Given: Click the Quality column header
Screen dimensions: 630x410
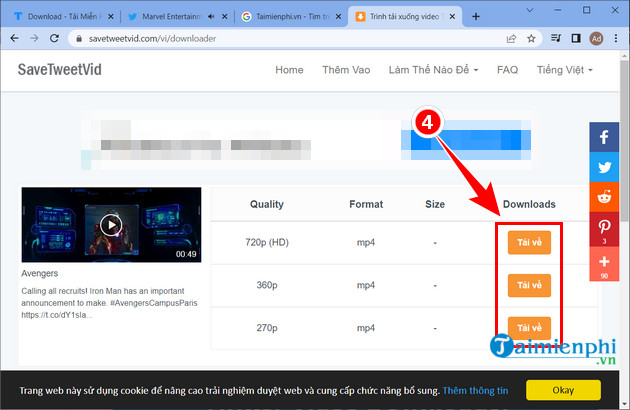Looking at the screenshot, I should tap(267, 204).
